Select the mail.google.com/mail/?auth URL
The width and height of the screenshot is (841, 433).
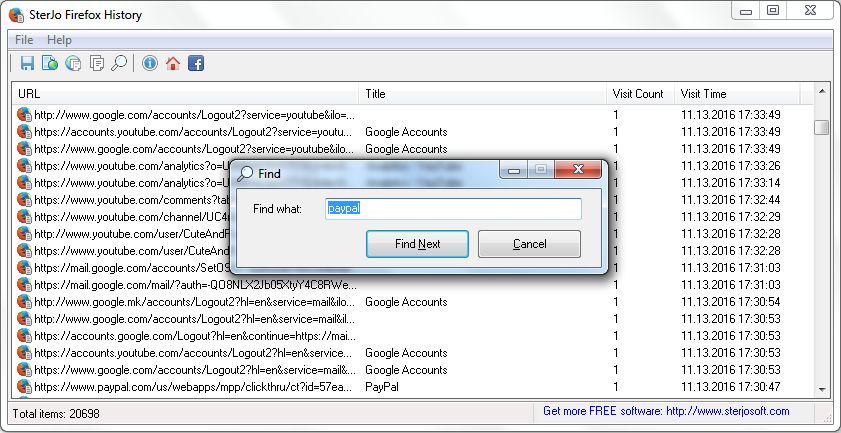point(195,284)
